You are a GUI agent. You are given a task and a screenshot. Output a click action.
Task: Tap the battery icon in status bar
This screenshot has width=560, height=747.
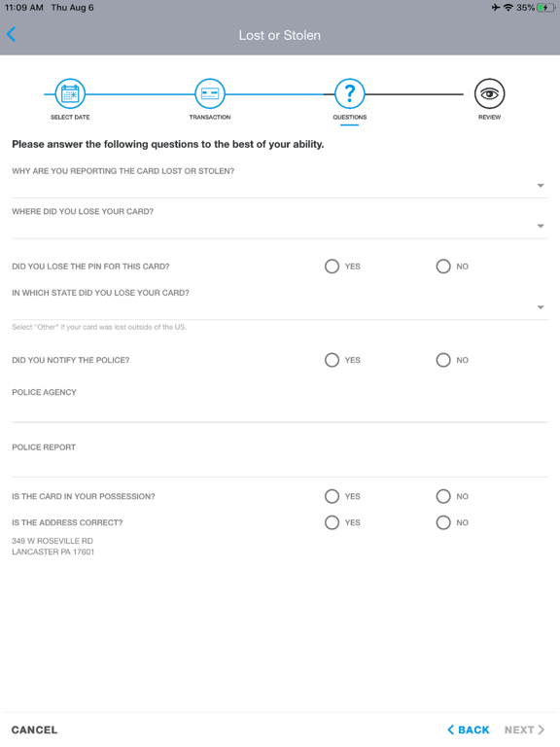pyautogui.click(x=545, y=8)
